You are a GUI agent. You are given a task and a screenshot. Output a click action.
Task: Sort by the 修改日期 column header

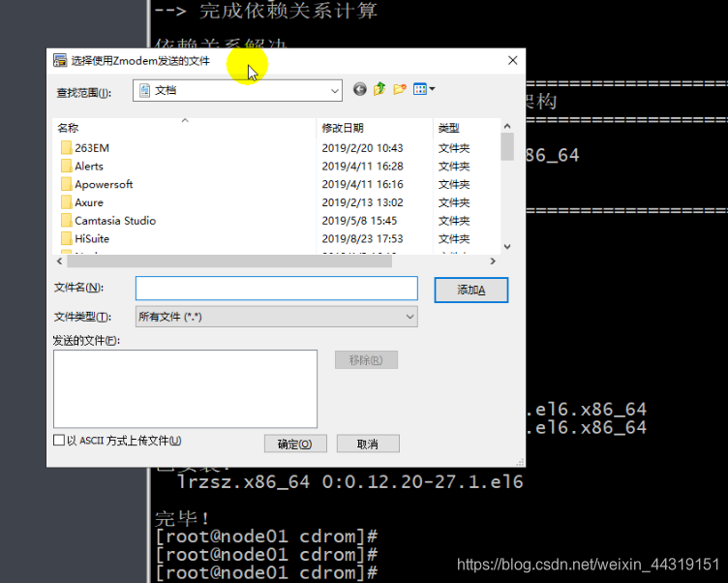(375, 128)
